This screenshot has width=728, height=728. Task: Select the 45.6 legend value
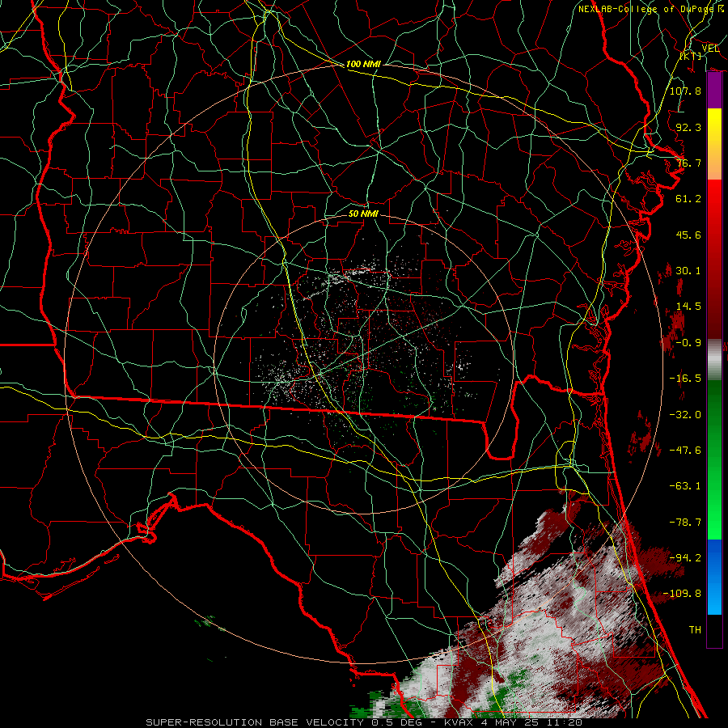click(x=688, y=235)
